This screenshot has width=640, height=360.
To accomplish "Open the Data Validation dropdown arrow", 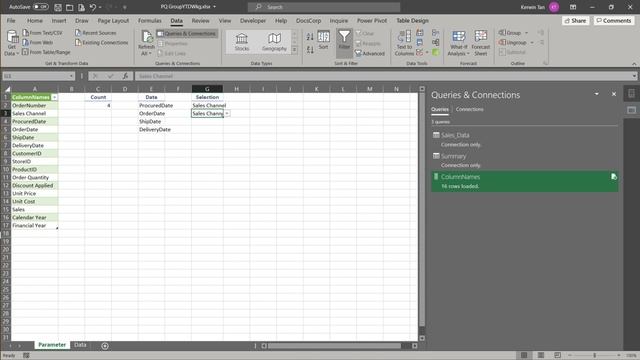I will 427,52.
